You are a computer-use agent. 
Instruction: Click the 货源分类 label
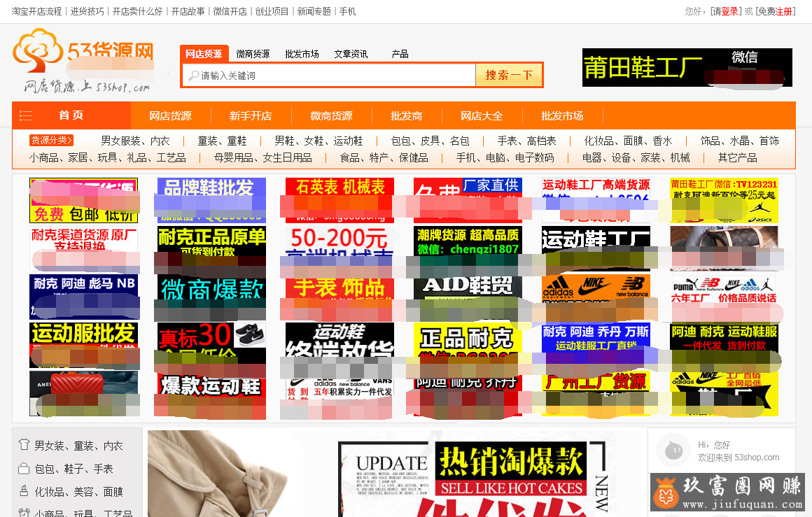[51, 140]
